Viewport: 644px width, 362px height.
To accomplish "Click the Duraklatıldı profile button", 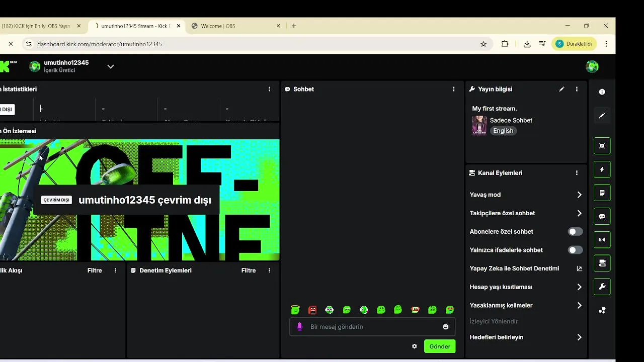I will click(574, 44).
